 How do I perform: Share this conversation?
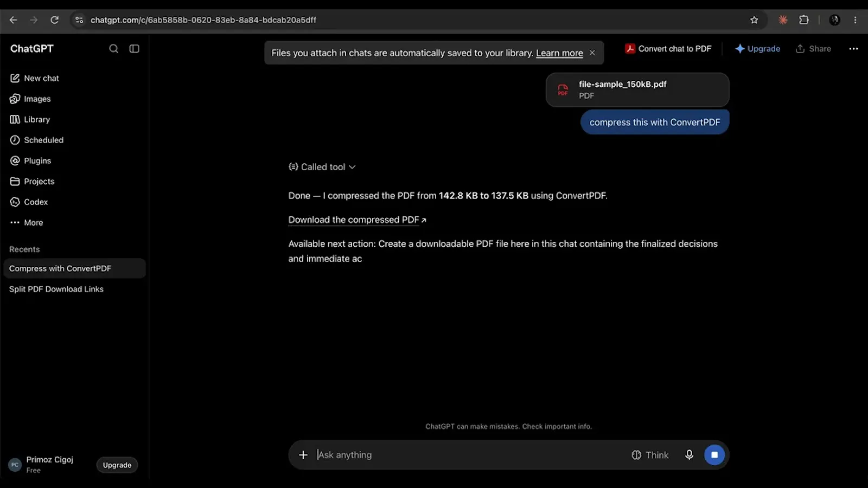pyautogui.click(x=813, y=49)
